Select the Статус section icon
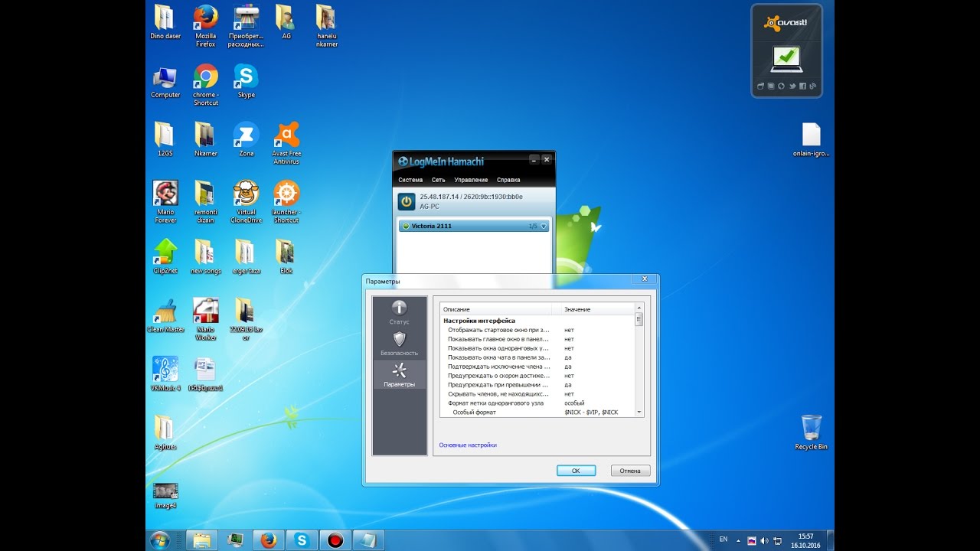The image size is (980, 551). [399, 308]
